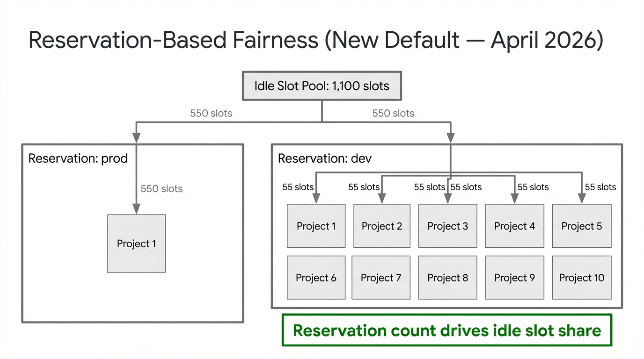Click the 550 slots label above dev

pyautogui.click(x=393, y=113)
